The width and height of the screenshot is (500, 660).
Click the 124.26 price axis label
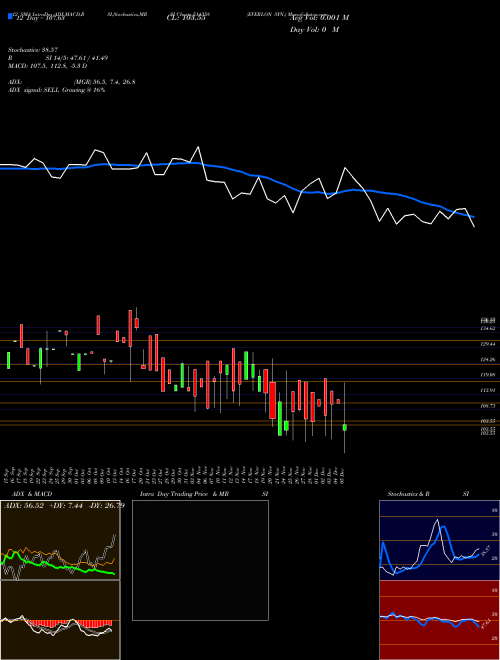(488, 359)
